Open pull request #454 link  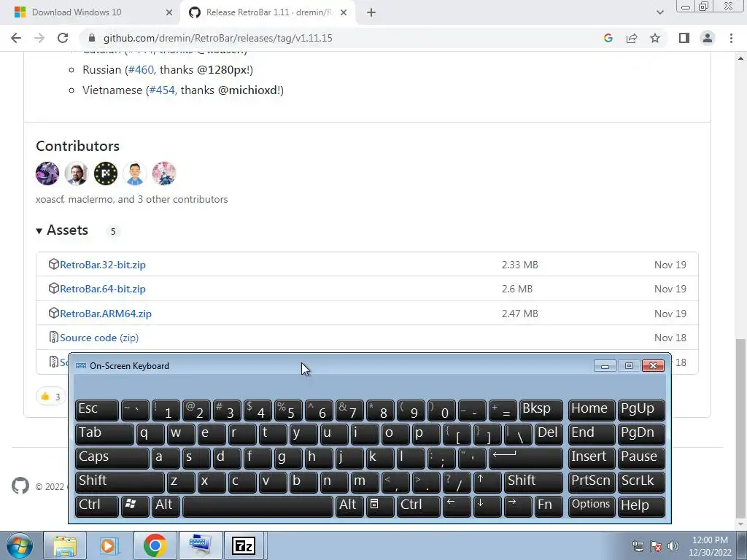(162, 90)
